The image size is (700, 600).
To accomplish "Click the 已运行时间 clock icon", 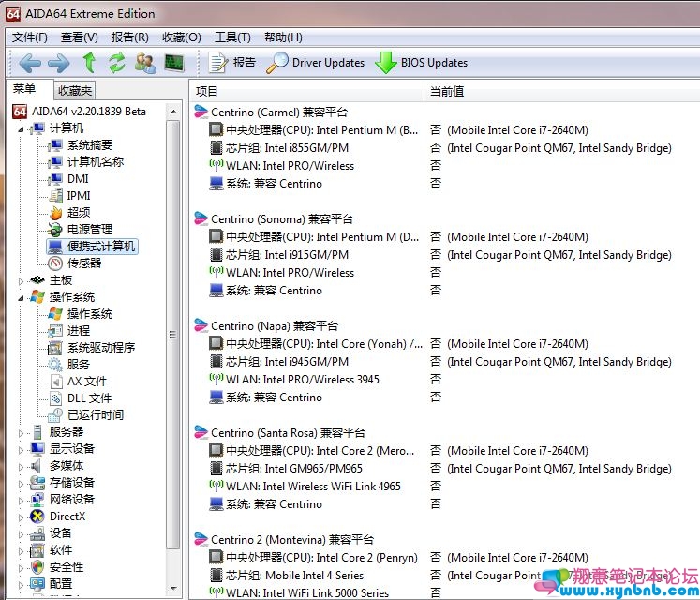I will pos(55,415).
